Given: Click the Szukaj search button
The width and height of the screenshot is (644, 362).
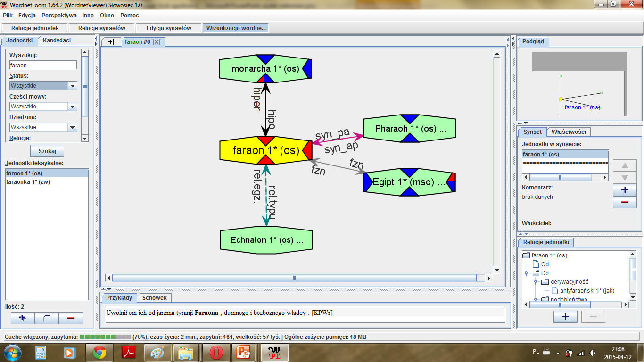Looking at the screenshot, I should (47, 151).
